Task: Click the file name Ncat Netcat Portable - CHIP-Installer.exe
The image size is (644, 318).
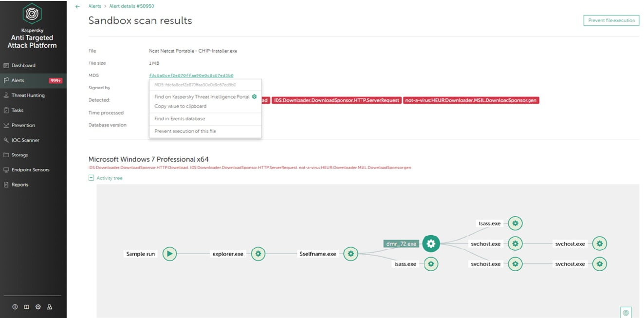Action: click(x=193, y=51)
